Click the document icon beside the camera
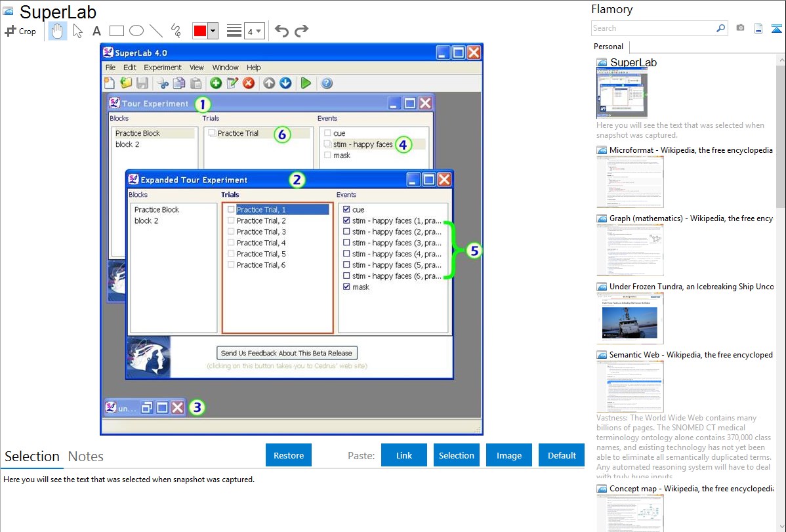786x532 pixels. pyautogui.click(x=758, y=28)
